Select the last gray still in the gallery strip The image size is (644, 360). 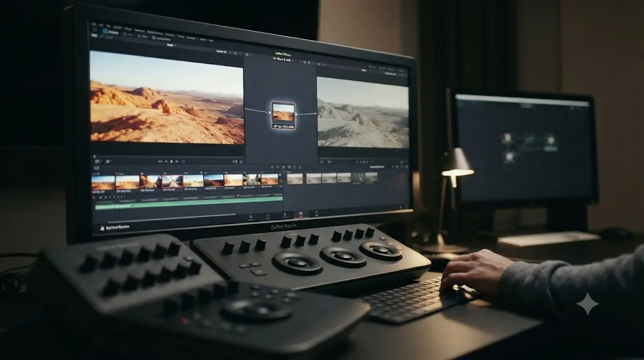pos(371,177)
